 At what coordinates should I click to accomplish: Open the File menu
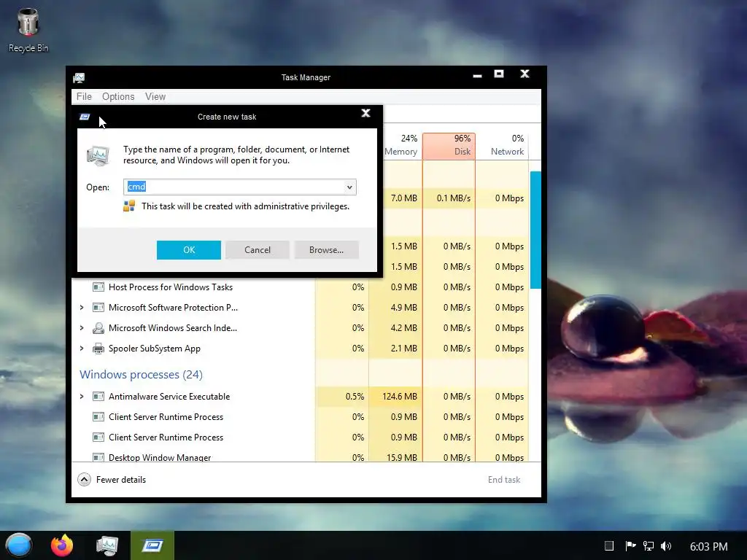[84, 97]
